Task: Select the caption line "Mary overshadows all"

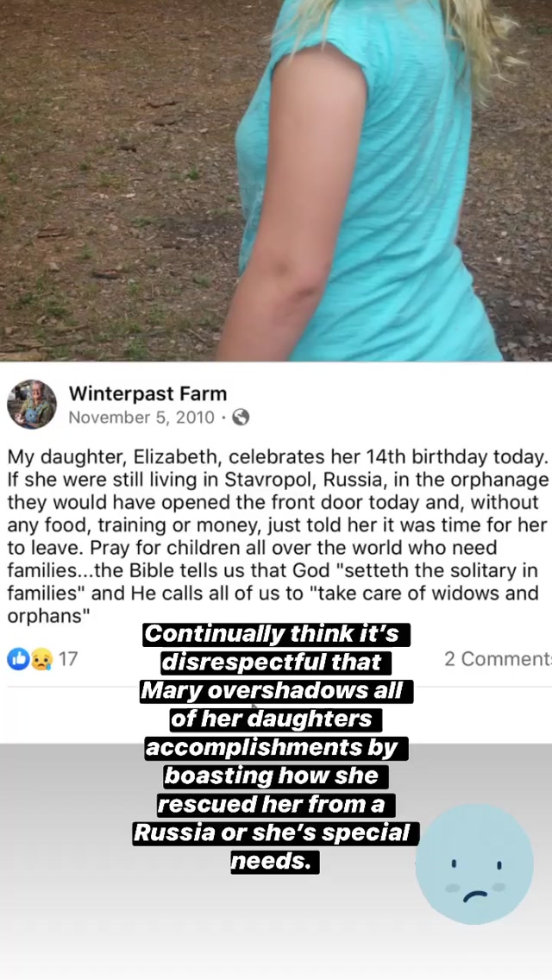Action: [x=276, y=691]
